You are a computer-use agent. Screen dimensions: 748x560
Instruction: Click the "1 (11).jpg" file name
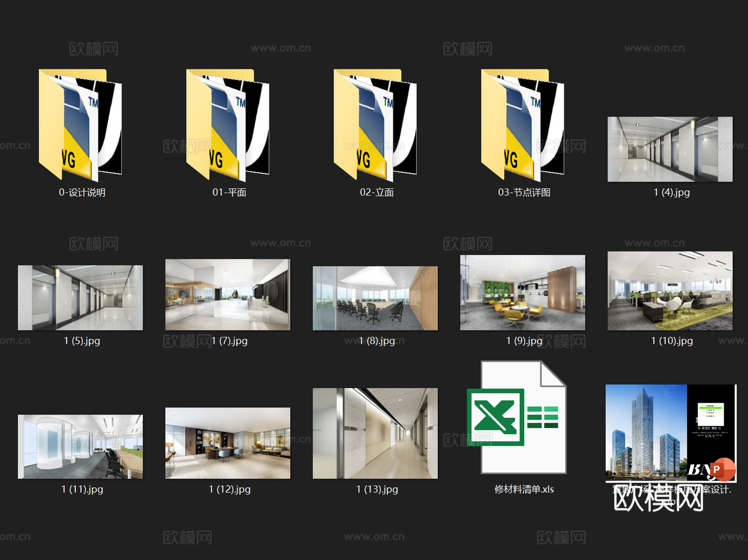pos(82,489)
